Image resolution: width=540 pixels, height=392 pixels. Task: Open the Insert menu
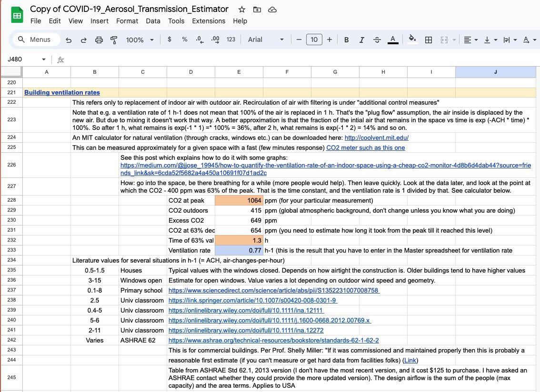pyautogui.click(x=99, y=21)
